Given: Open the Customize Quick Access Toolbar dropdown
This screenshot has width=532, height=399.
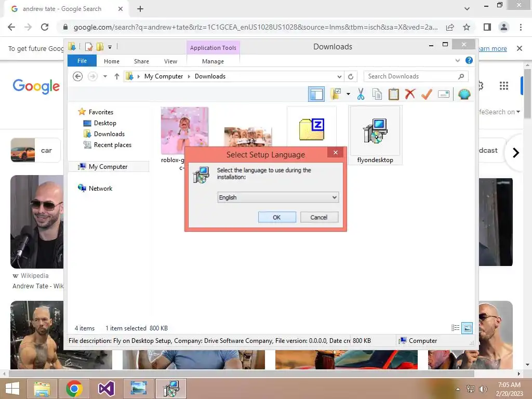Looking at the screenshot, I should 110,47.
